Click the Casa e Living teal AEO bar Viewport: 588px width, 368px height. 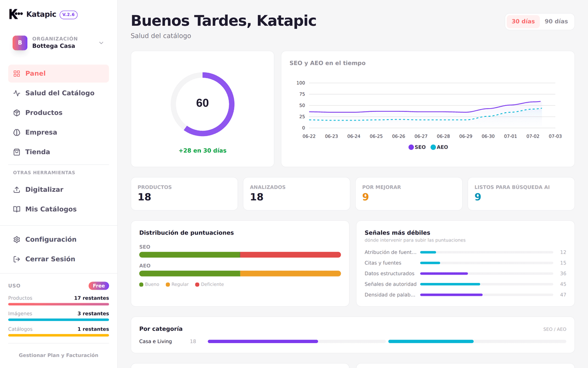(x=431, y=341)
